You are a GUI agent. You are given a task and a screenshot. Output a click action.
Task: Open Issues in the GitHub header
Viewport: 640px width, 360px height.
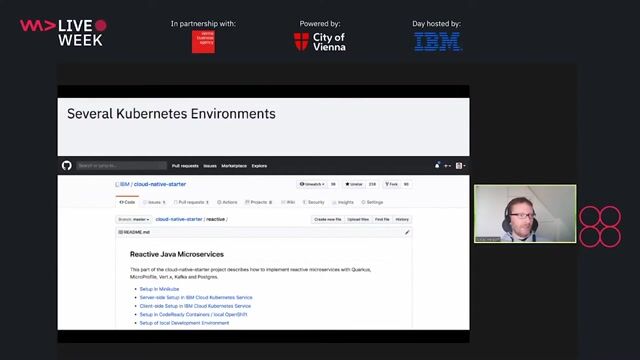coord(210,166)
